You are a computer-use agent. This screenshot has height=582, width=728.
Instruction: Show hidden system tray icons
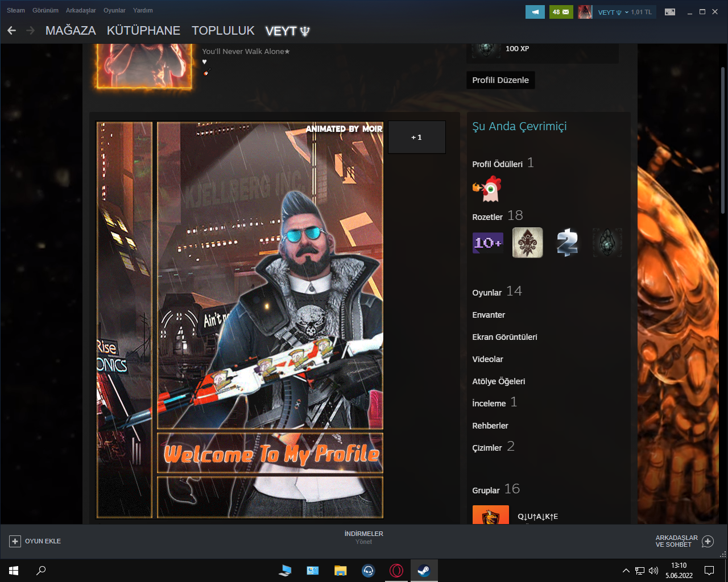(x=626, y=571)
